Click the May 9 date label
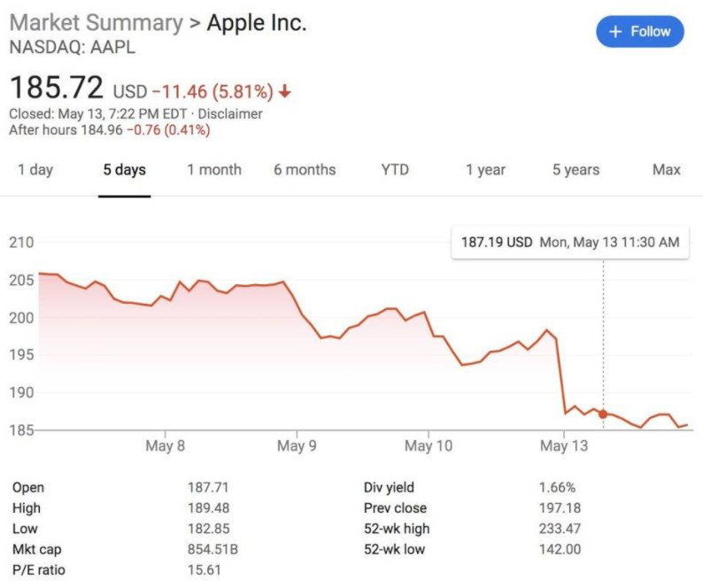 (297, 445)
